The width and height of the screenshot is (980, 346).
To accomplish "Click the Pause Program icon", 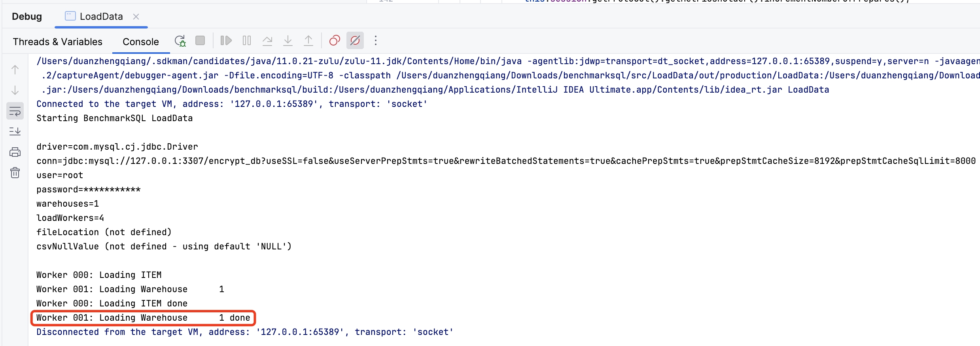I will coord(247,41).
